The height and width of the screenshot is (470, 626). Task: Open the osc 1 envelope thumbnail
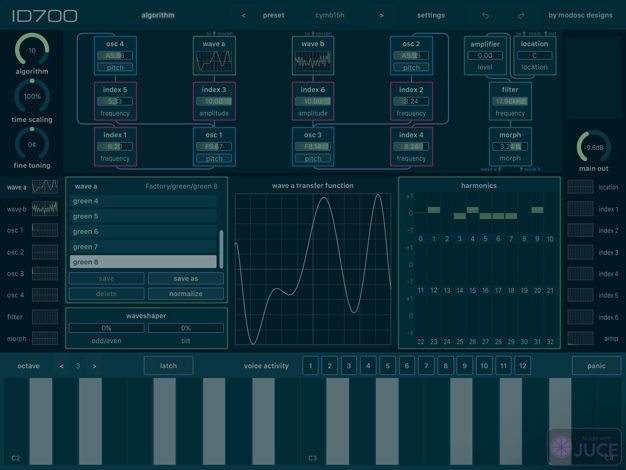[x=45, y=230]
